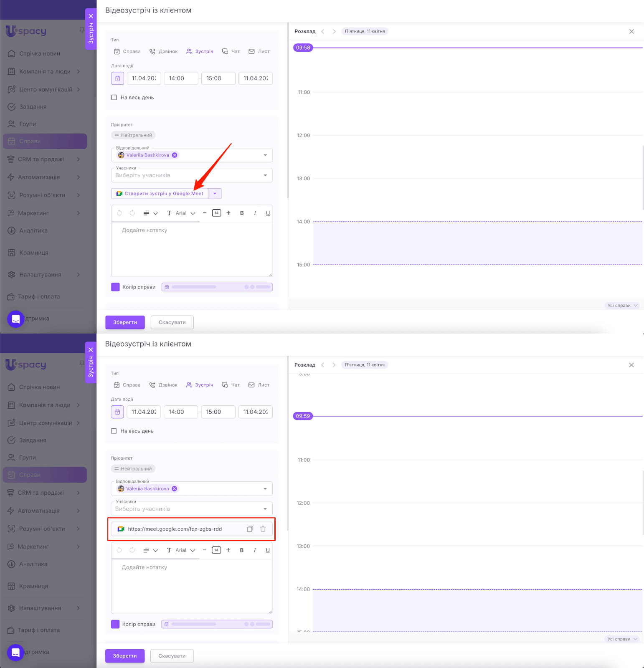Enable На весь день checkbox in the lower screenshot

click(114, 431)
